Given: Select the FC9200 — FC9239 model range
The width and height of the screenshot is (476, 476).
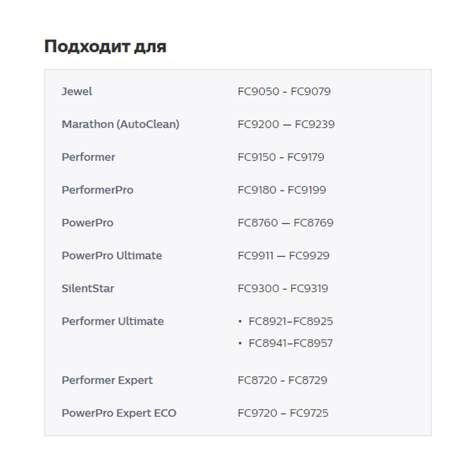Looking at the screenshot, I should click(x=286, y=124).
